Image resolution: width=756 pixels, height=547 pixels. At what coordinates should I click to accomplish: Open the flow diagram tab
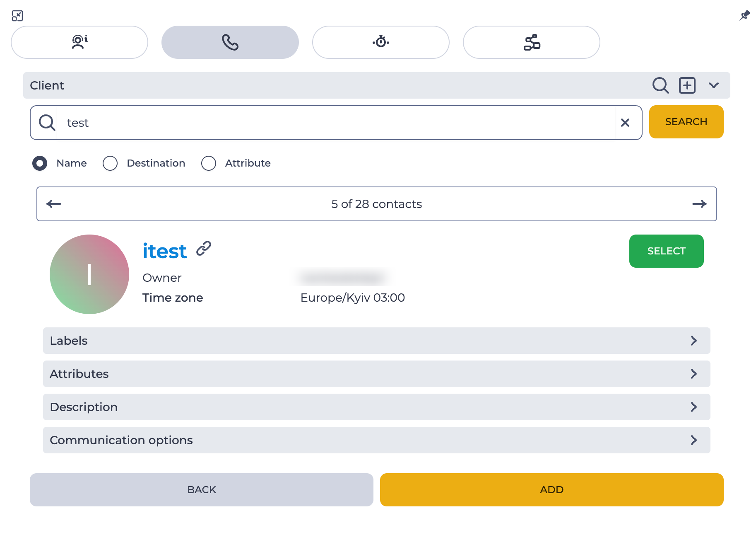pyautogui.click(x=532, y=42)
